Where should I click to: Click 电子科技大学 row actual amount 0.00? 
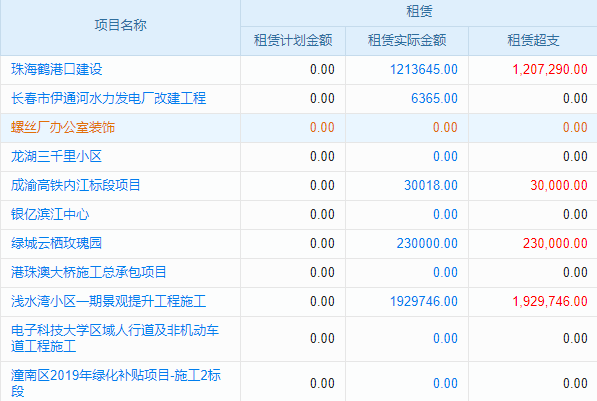pos(445,338)
